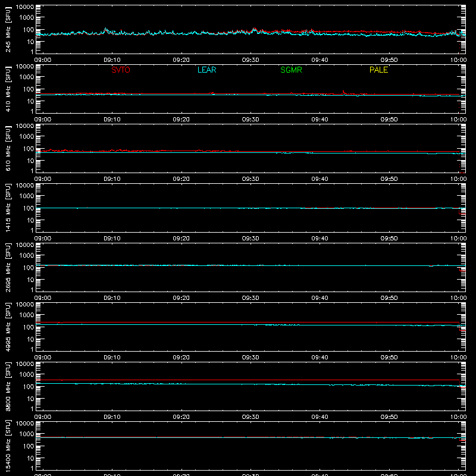Click the 100 label on 610 MHz axis
This screenshot has height=476, width=476.
coord(29,149)
